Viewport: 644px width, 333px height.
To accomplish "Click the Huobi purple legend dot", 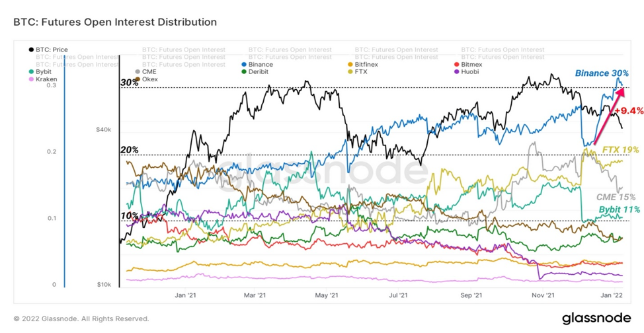I will [x=457, y=72].
